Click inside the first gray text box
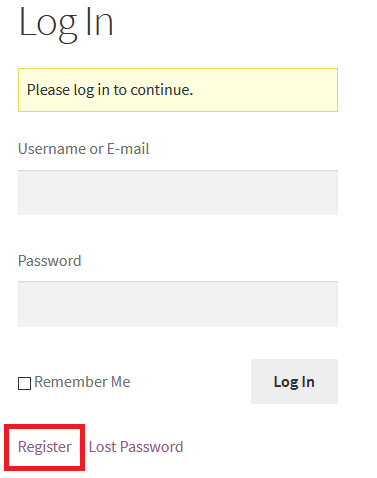377x478 pixels. tap(178, 193)
